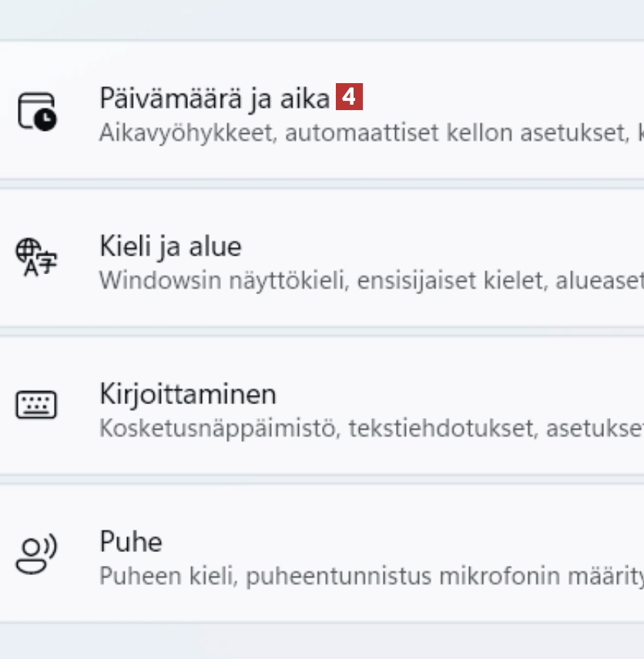This screenshot has height=659, width=644.
Task: Open the "Kieli ja alue" settings title
Action: click(x=170, y=246)
